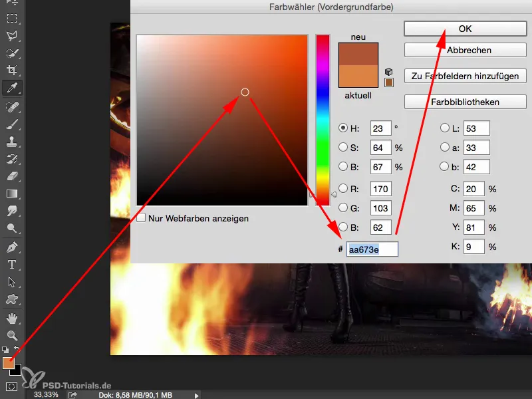Select the Crop tool
This screenshot has width=532, height=399.
(12, 70)
